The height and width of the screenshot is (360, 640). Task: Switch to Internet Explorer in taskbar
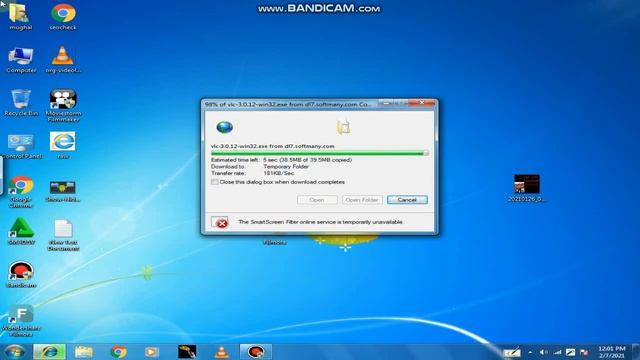(49, 351)
